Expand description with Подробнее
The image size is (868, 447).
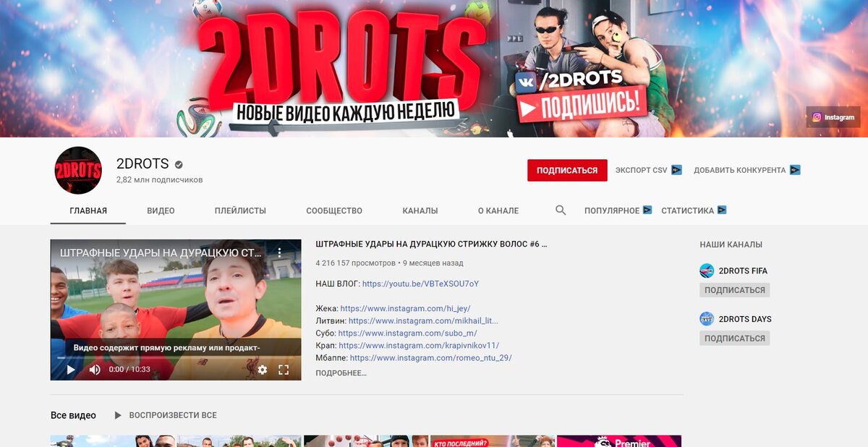(x=341, y=373)
